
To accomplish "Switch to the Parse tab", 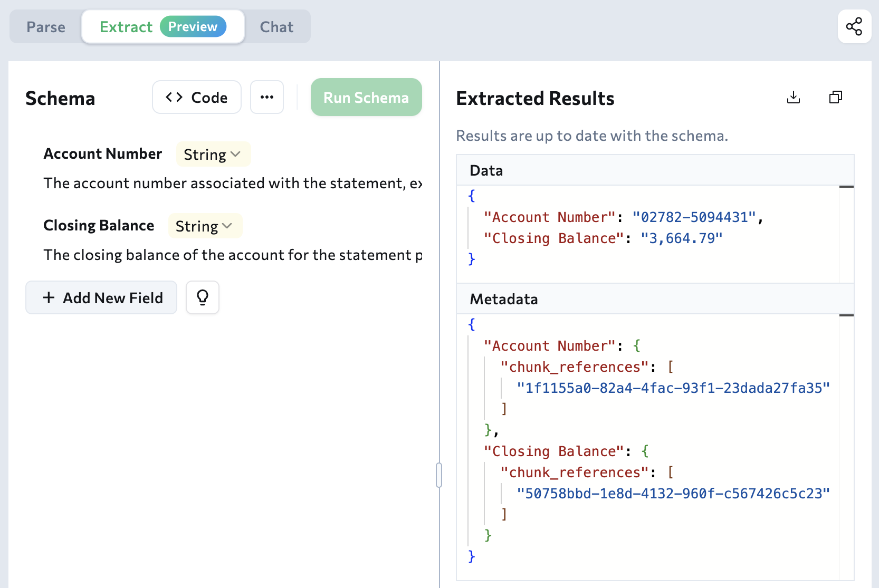I will point(46,27).
